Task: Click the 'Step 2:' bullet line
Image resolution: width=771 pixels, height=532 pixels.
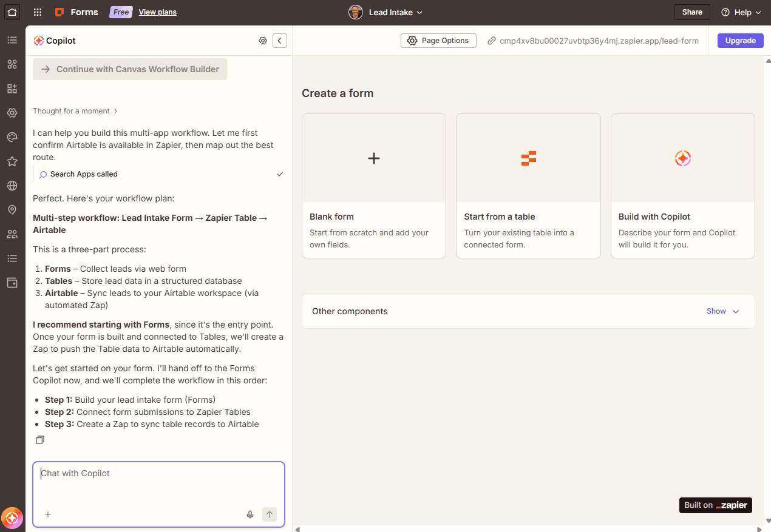Action: click(x=148, y=412)
